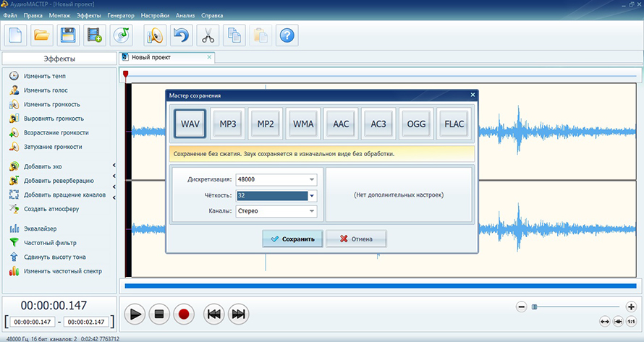
Task: Choose the FLAC format option
Action: 454,124
